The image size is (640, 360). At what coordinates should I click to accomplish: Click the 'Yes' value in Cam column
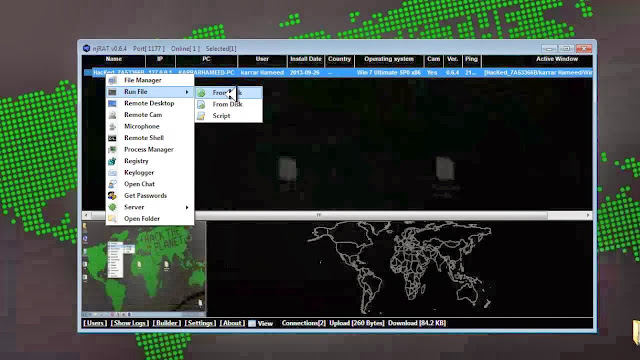[x=432, y=73]
